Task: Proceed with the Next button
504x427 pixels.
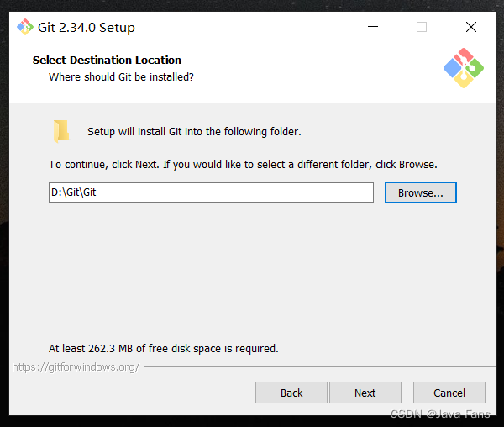Action: [x=365, y=393]
